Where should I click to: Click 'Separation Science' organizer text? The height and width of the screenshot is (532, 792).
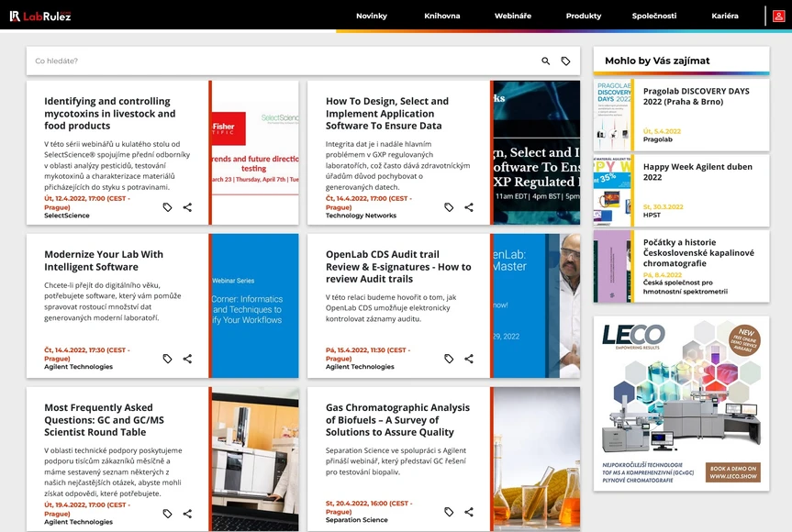point(357,520)
